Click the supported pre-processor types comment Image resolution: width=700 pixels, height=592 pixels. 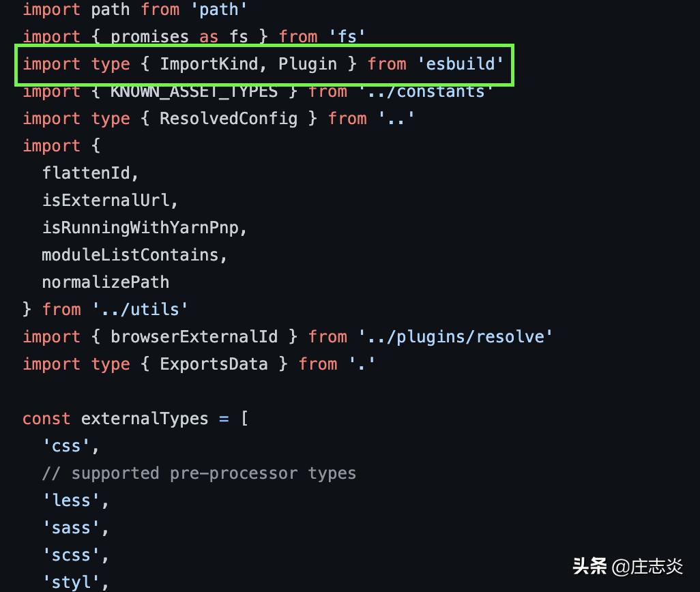199,473
